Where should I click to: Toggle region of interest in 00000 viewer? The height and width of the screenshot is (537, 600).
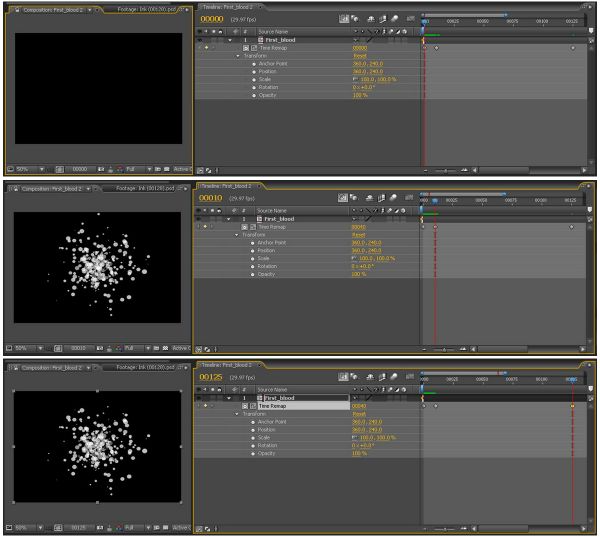click(158, 169)
